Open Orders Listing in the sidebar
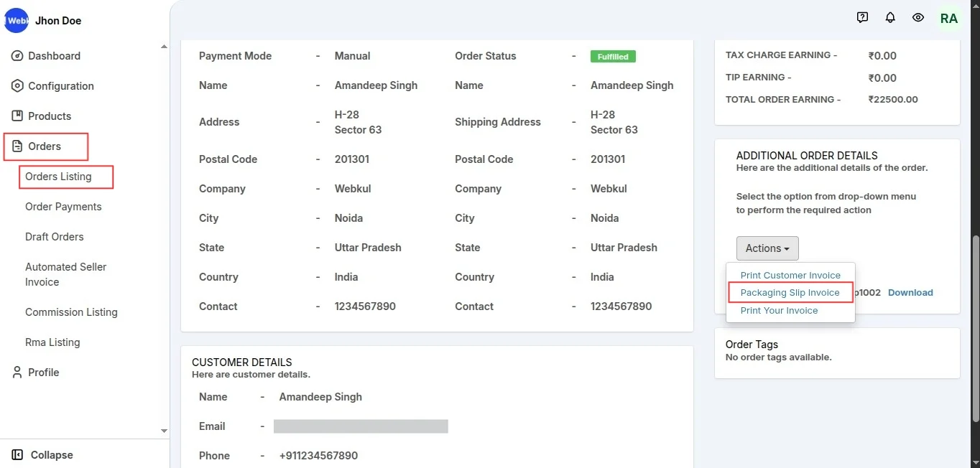 [58, 177]
